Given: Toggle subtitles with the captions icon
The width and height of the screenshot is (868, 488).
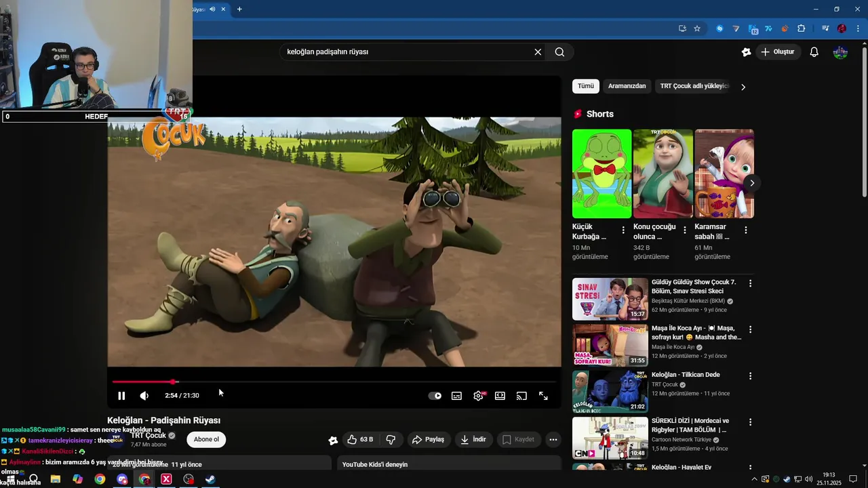Looking at the screenshot, I should (x=457, y=396).
